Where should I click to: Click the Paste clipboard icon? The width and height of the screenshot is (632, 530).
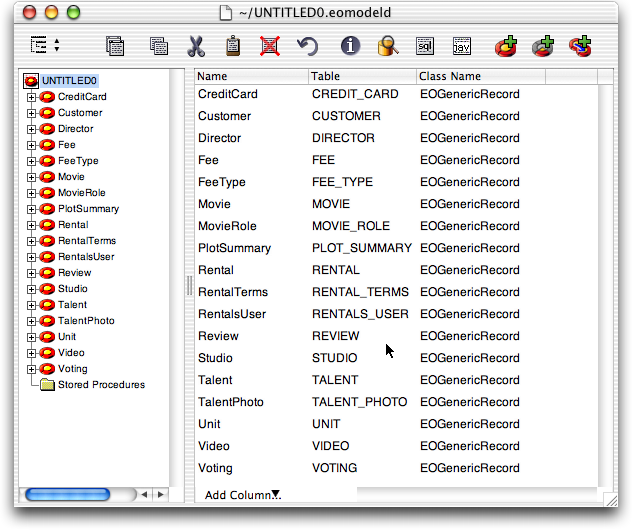(x=233, y=46)
